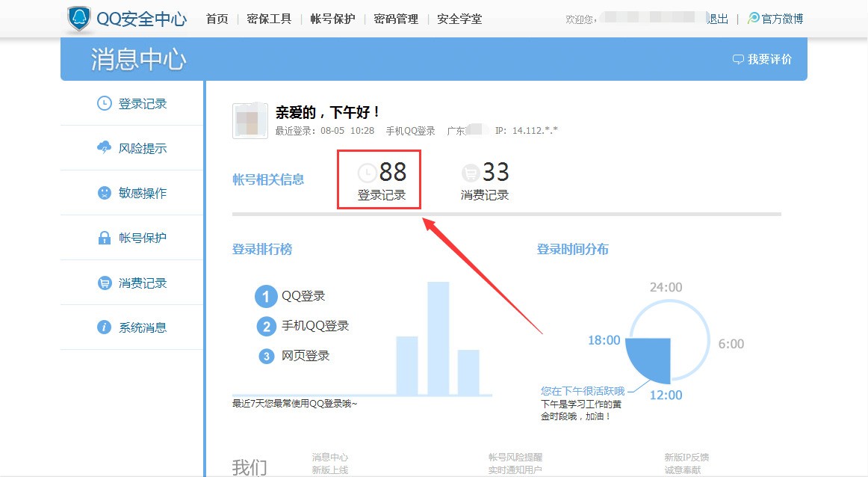
Task: Click the 12:00 clock label
Action: (666, 395)
